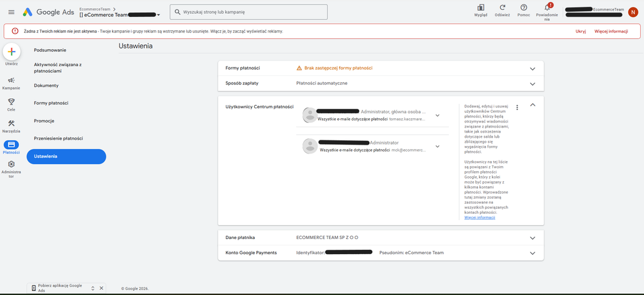Click the EcommerceTeam breadcrumb

94,8
